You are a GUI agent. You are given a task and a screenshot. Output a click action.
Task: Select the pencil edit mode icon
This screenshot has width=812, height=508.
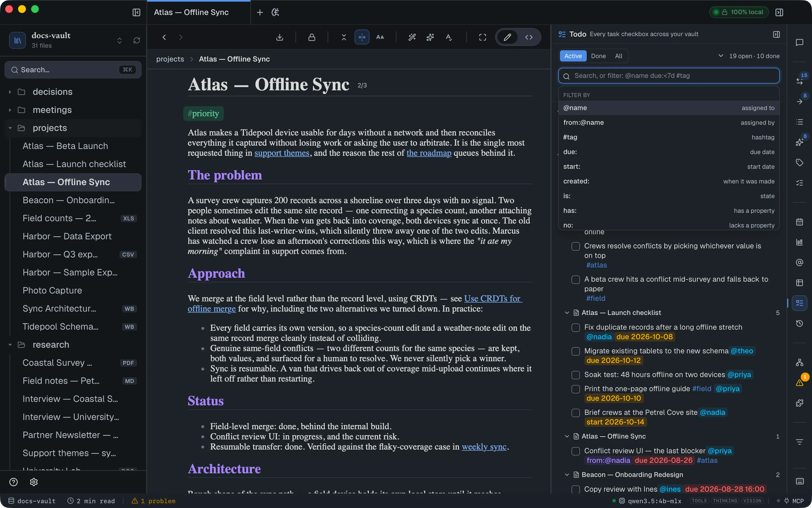click(507, 37)
